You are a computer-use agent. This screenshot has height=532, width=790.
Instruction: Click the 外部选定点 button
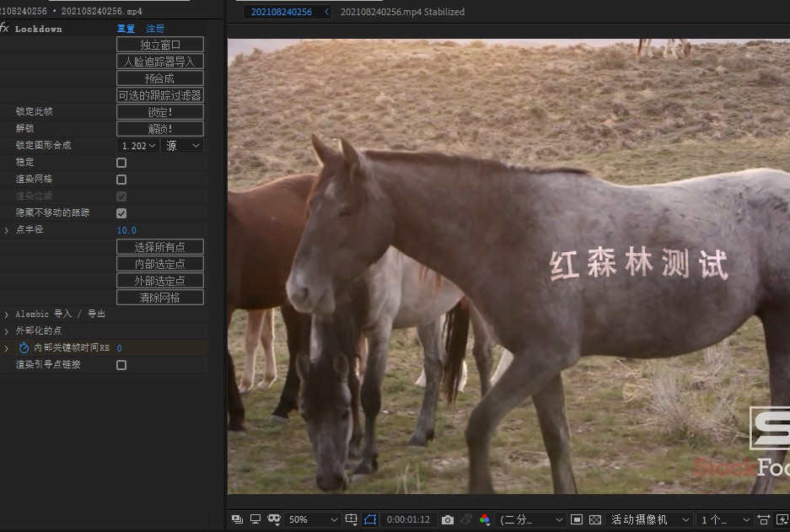click(x=160, y=281)
